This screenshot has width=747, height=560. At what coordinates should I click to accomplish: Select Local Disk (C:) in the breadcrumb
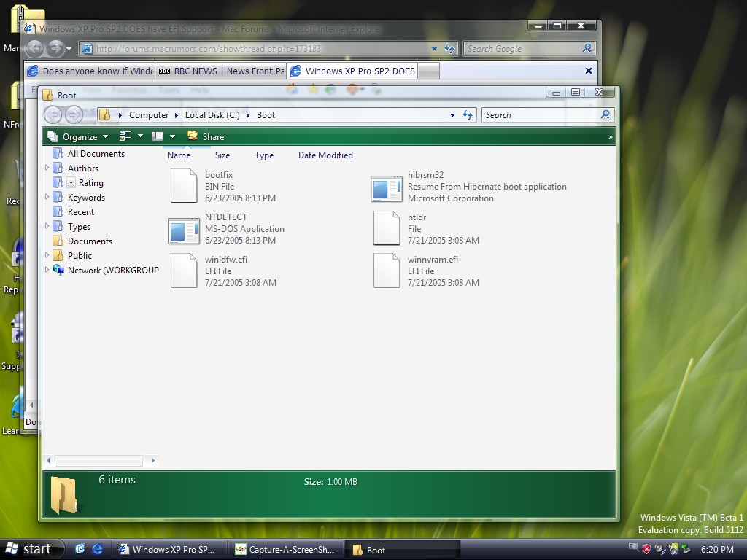point(212,115)
